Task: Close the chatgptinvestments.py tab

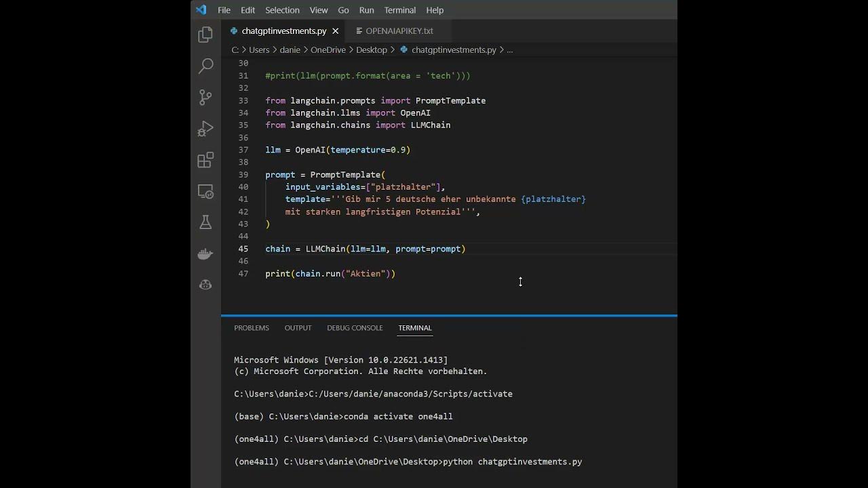Action: (x=335, y=31)
